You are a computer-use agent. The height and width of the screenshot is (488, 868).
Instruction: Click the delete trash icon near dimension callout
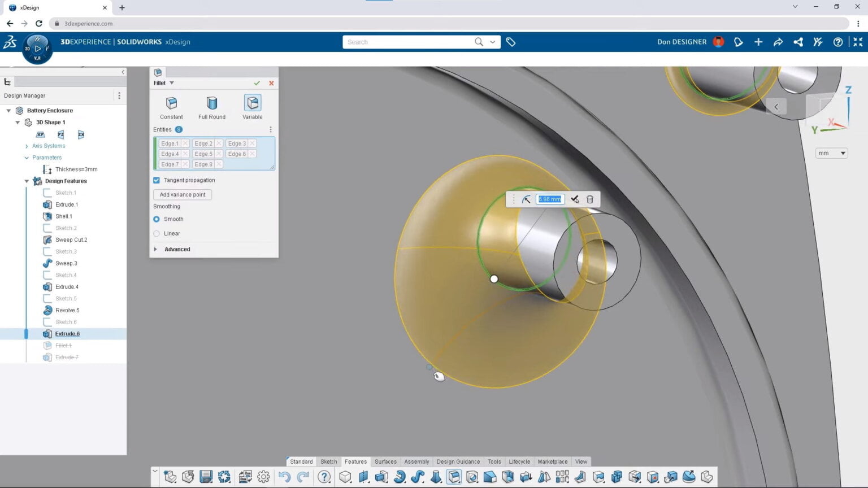point(589,199)
